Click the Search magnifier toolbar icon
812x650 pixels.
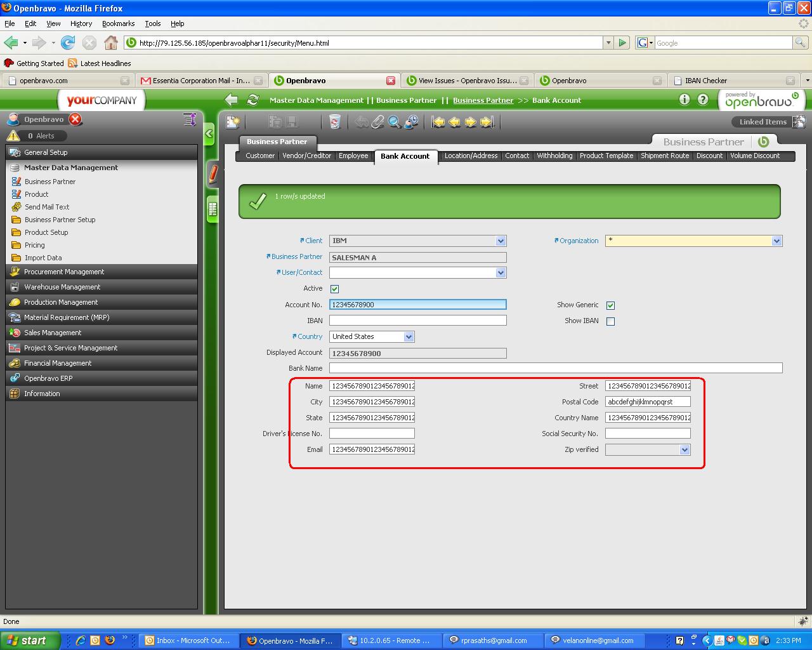[x=395, y=122]
